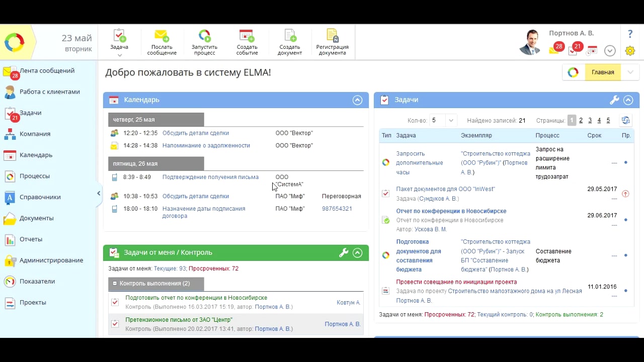This screenshot has height=362, width=644.
Task: Collapse the Контроль выполнения (2) group
Action: pos(115,284)
